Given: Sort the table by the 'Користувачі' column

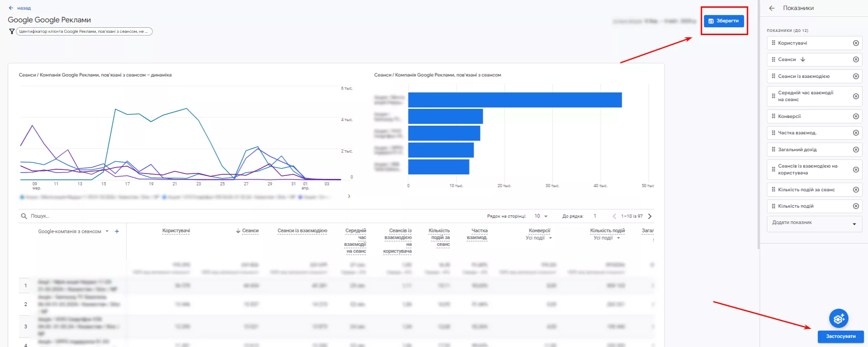Looking at the screenshot, I should (176, 231).
